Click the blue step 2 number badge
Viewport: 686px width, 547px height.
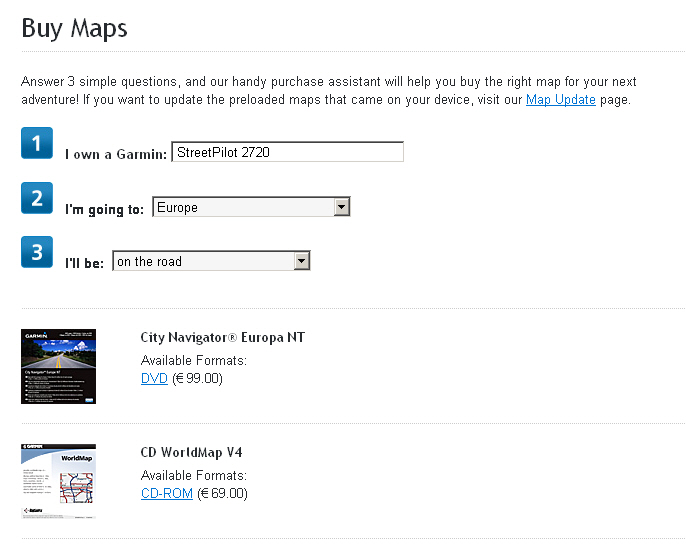(37, 198)
